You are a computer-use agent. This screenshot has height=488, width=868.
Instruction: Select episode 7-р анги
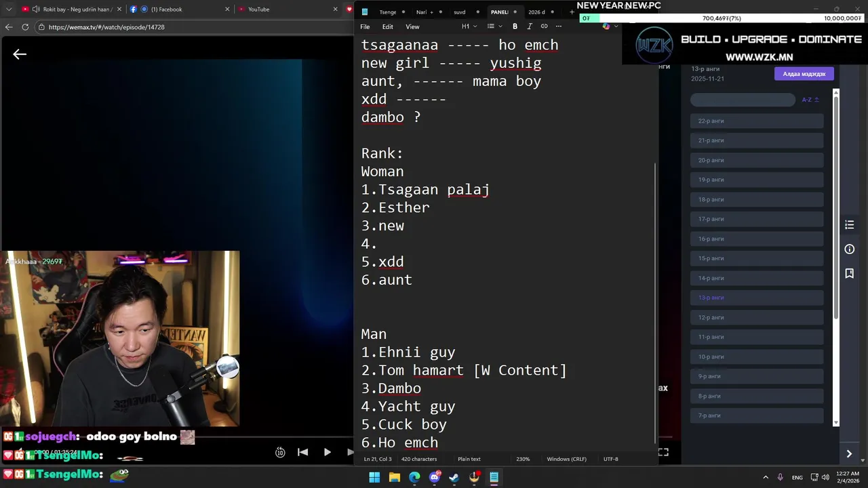(x=757, y=415)
